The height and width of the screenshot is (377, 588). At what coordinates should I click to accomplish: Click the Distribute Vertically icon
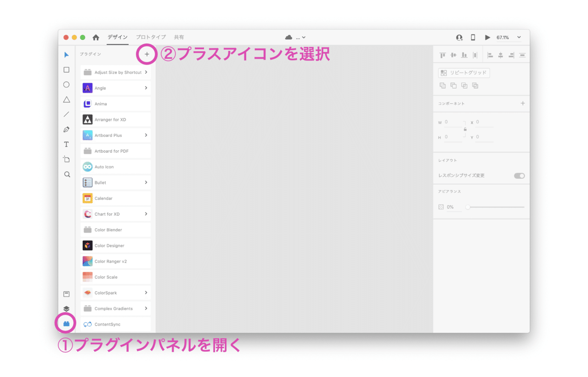tap(475, 55)
